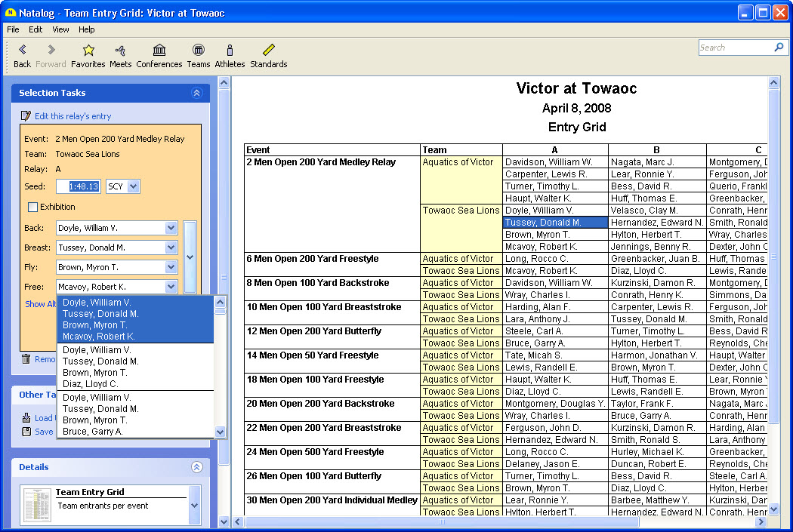Click the Back navigation arrow icon
The height and width of the screenshot is (532, 793).
coord(22,51)
